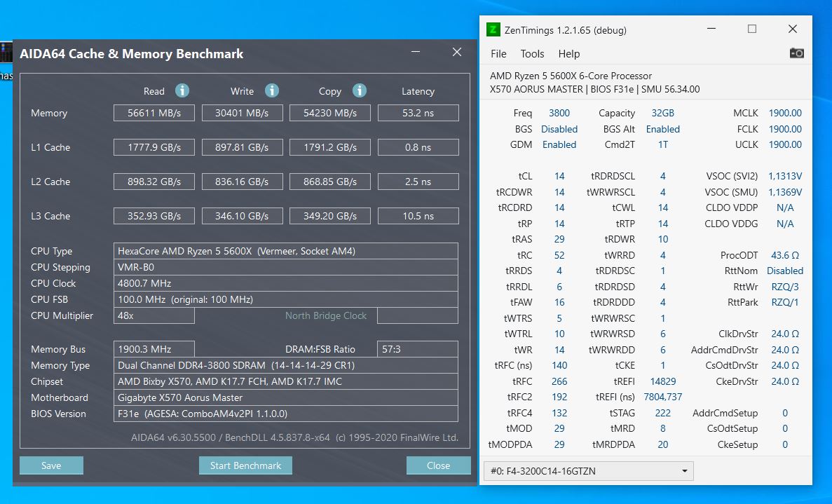This screenshot has width=832, height=504.
Task: Click L3 Cache Copy value 349.20 GB/s
Action: point(330,216)
